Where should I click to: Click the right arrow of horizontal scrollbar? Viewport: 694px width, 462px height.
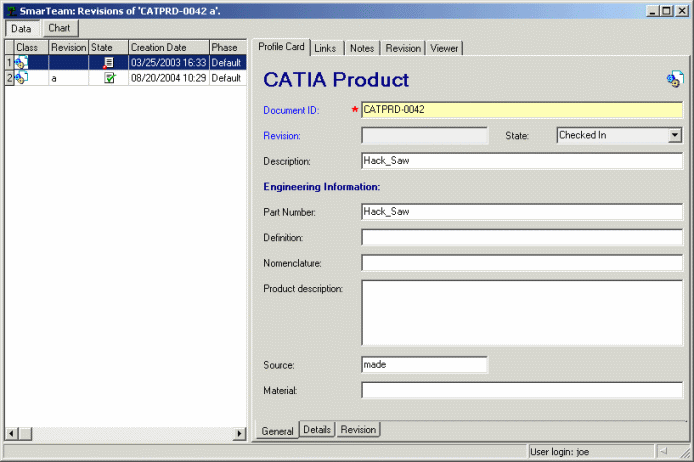point(240,433)
